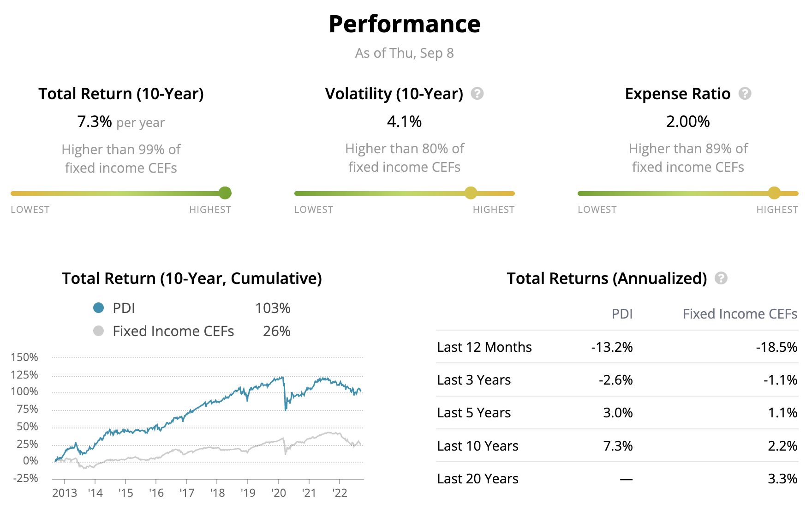Screen dimensions: 812x506
Task: Select the Last 10 Years row label
Action: click(478, 446)
